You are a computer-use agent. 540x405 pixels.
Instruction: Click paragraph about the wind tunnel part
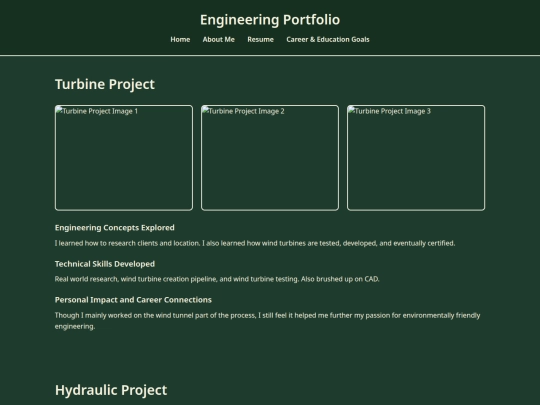click(x=268, y=321)
